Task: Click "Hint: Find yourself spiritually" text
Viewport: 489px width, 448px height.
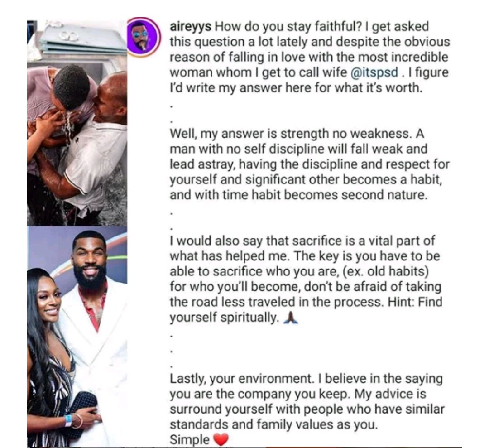Action: click(306, 310)
